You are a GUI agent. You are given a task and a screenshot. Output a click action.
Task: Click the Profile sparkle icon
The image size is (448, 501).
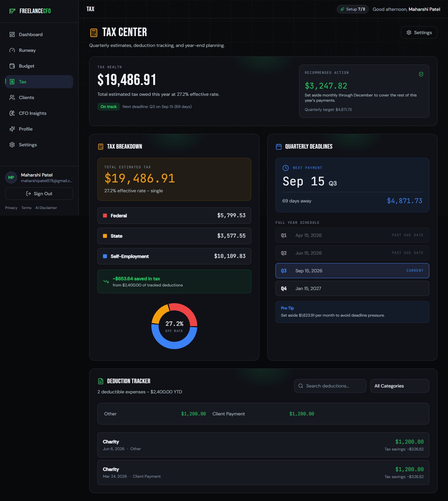[12, 129]
